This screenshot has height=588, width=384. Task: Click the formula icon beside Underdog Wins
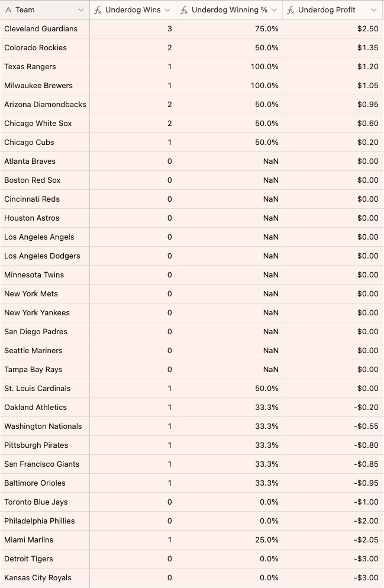(98, 10)
